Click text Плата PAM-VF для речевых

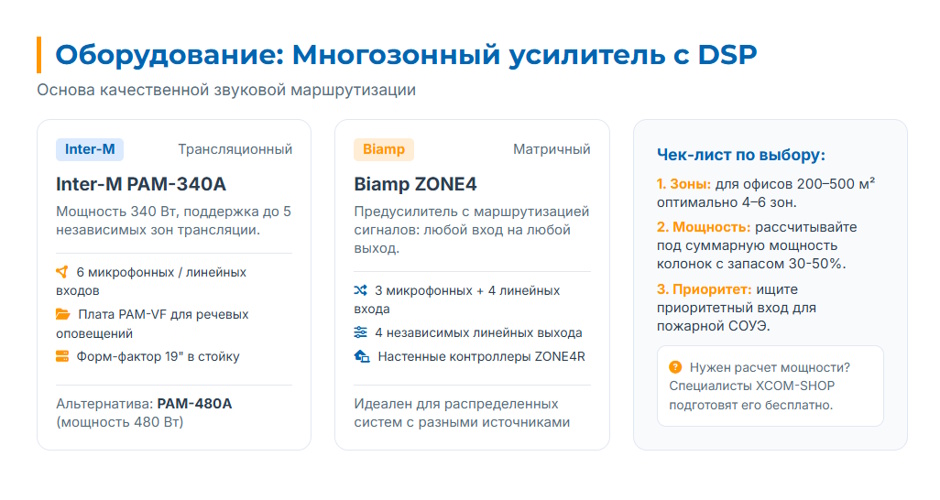163,314
